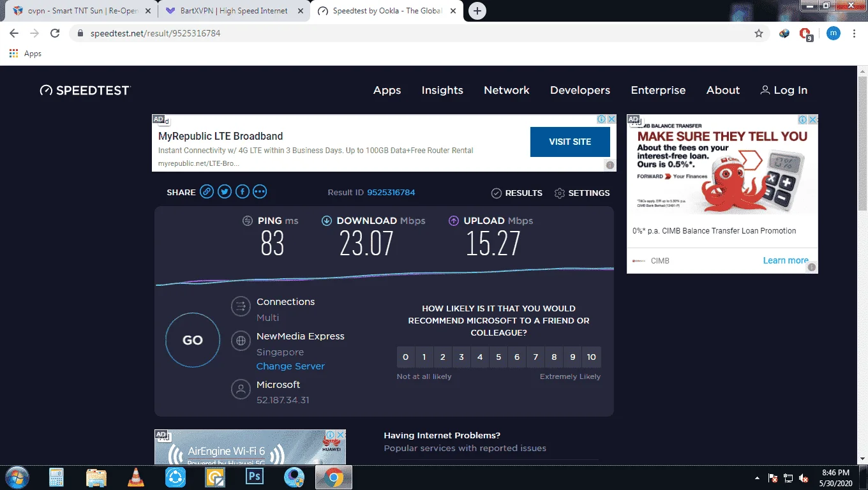
Task: Share the result on Facebook
Action: point(242,192)
